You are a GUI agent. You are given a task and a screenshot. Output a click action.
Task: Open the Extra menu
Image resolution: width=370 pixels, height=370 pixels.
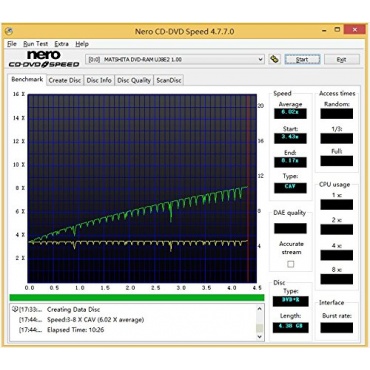[62, 44]
